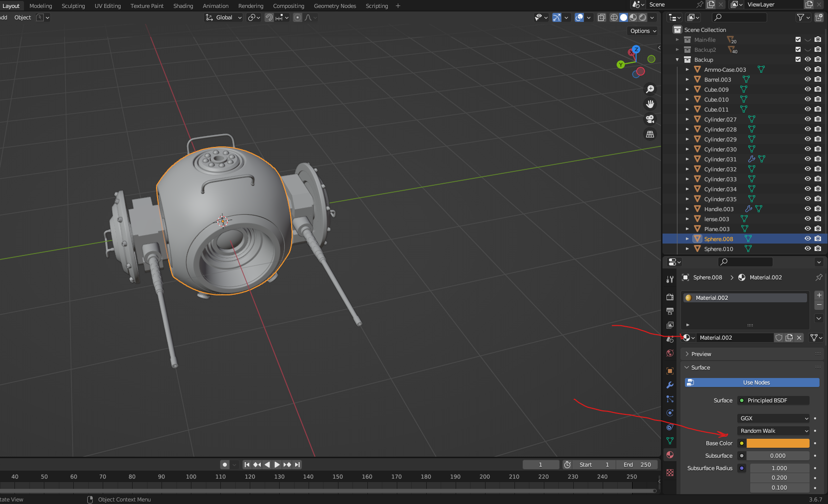Image resolution: width=828 pixels, height=504 pixels.
Task: Expand the Cylinder.031 tree item
Action: [687, 159]
